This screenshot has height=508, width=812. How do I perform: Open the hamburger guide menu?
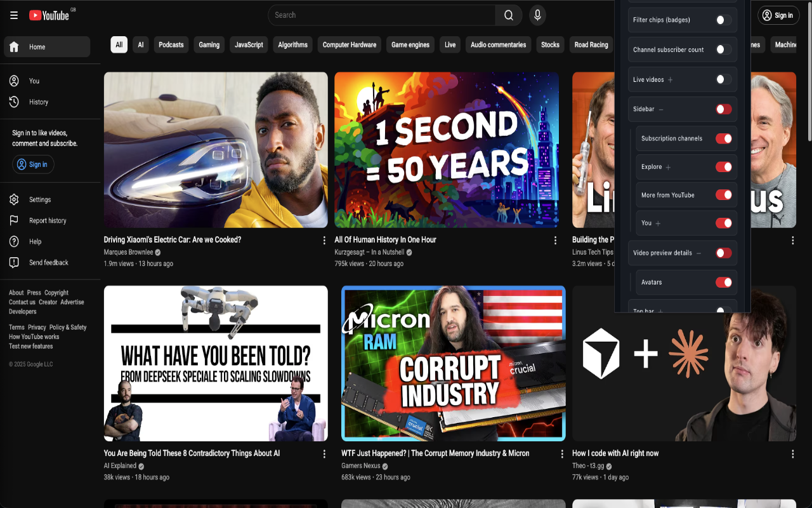point(14,15)
